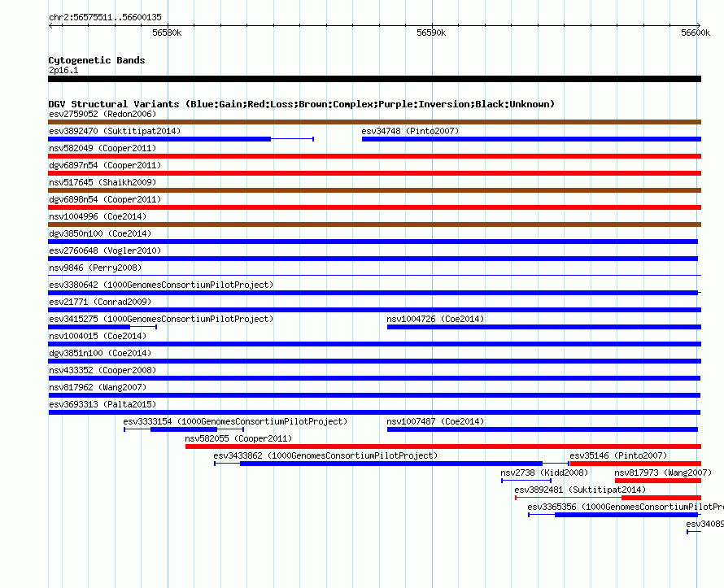Click the DGV Structural Variants track title

(302, 104)
